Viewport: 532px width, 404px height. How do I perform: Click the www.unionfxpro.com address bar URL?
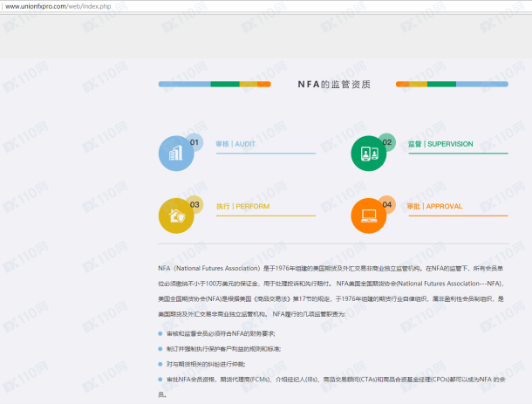click(x=58, y=6)
